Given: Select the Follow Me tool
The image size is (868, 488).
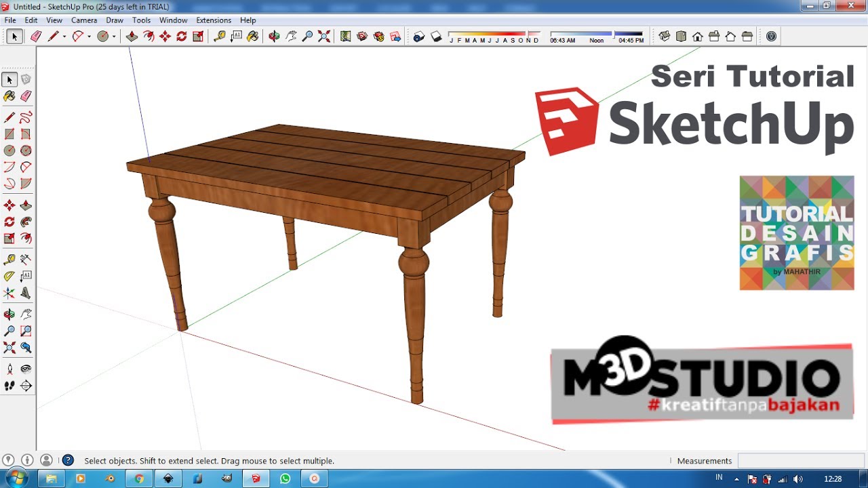Looking at the screenshot, I should pos(26,222).
